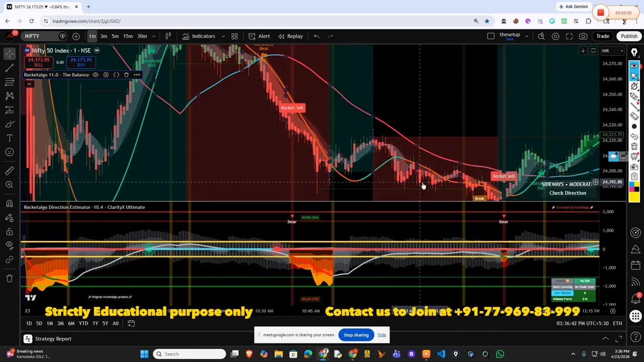Expand the thesetup layout menu arrow
The width and height of the screenshot is (644, 362).
(526, 36)
